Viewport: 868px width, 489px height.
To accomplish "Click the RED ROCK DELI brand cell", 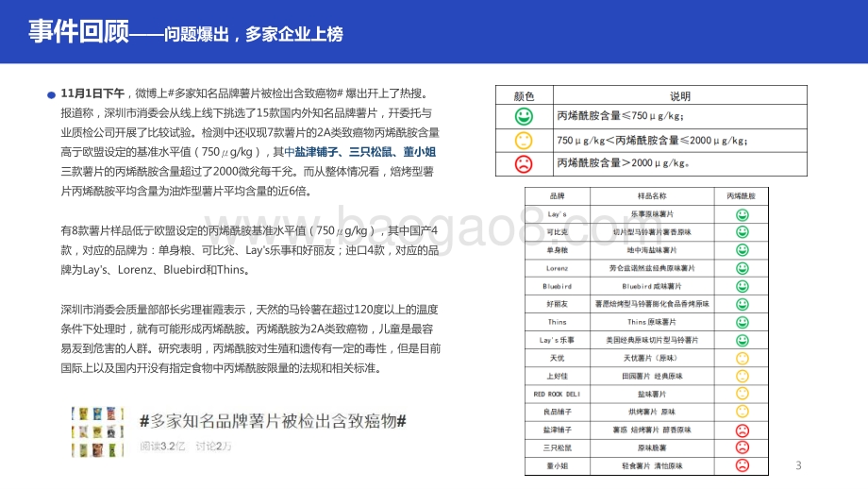I will (x=557, y=395).
